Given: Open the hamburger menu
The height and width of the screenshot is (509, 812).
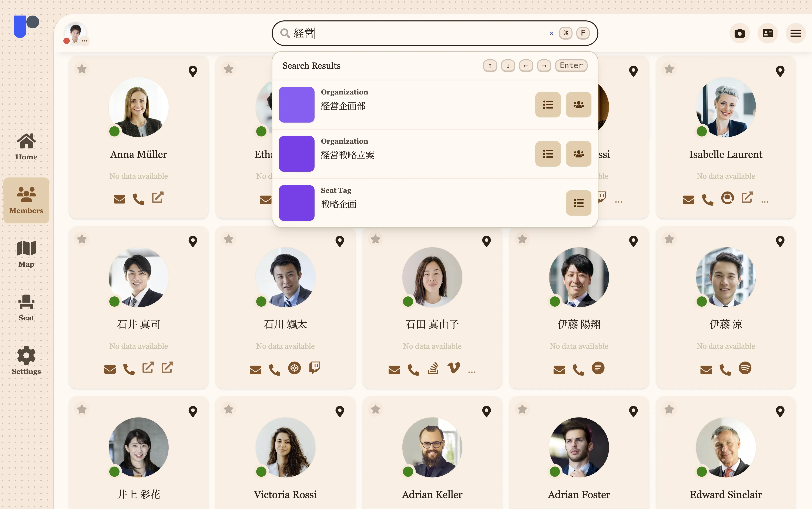Looking at the screenshot, I should [x=796, y=33].
